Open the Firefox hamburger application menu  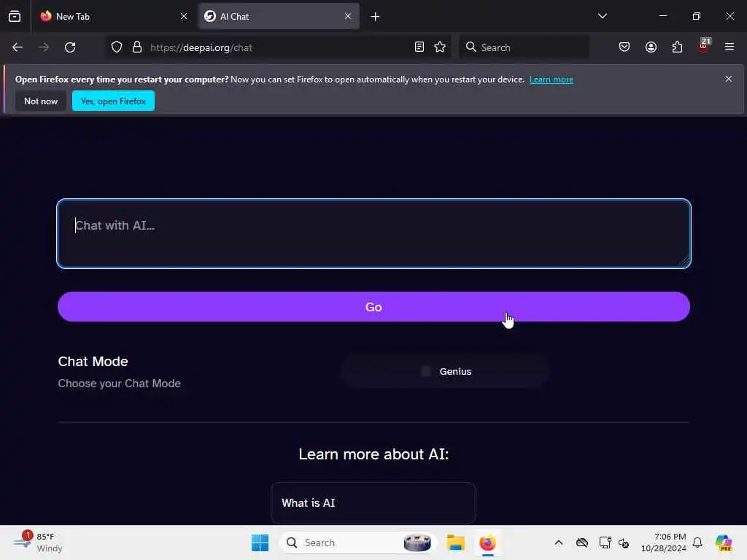tap(729, 47)
